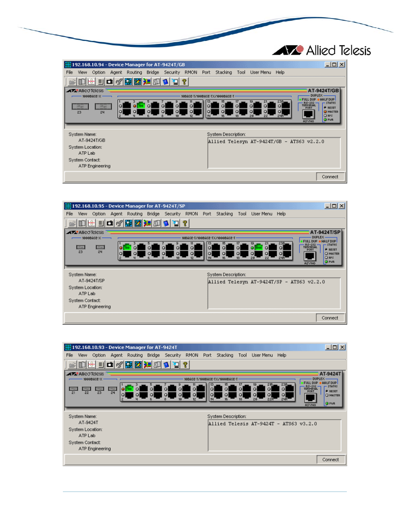
Task: Click camera toolbar icon in 192.168.10.94 window
Action: 109,82
